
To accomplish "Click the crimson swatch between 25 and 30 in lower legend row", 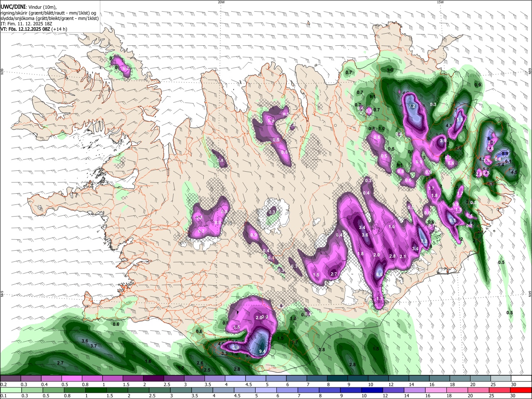I will coord(500,390).
